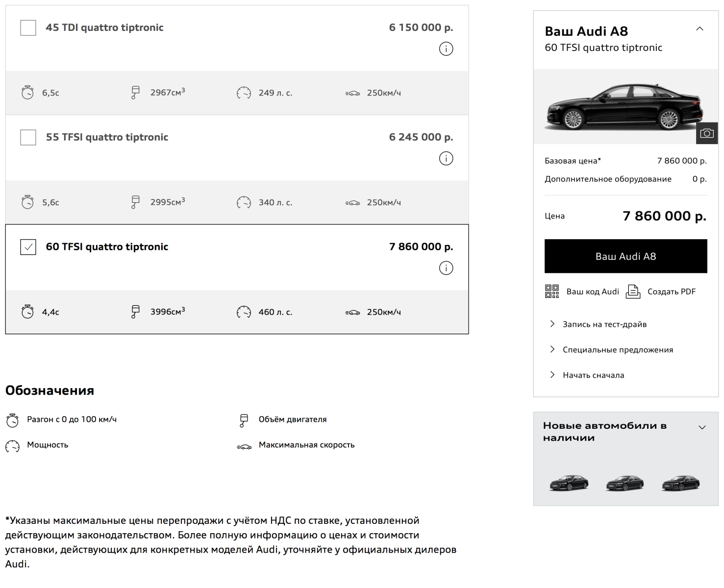724x588 pixels.
Task: Click Создать PDF link
Action: [x=672, y=292]
